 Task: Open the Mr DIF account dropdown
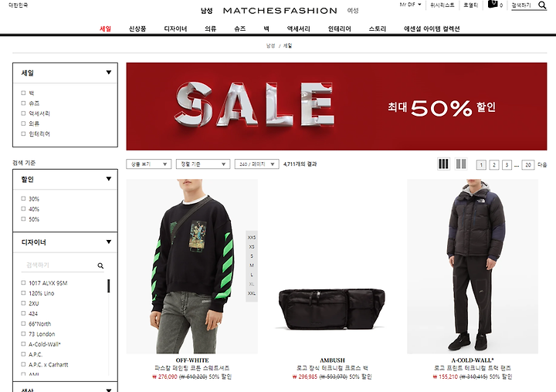click(410, 5)
